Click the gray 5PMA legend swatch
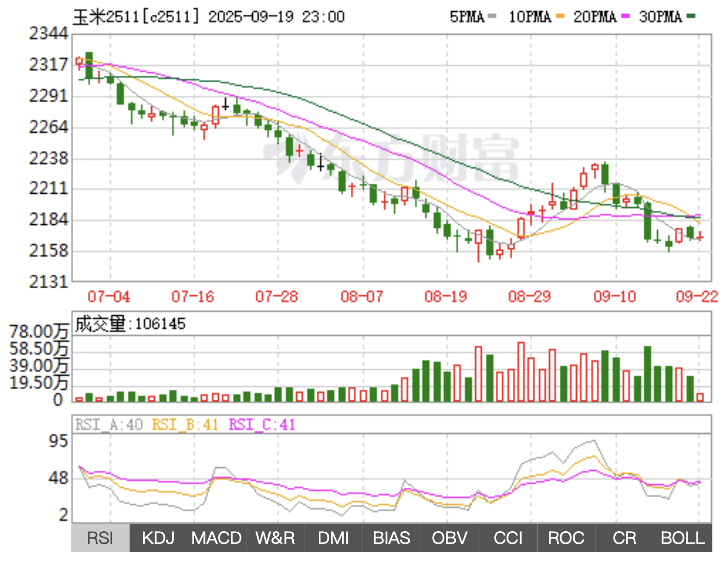Screen dimensions: 728x561 coord(492,17)
